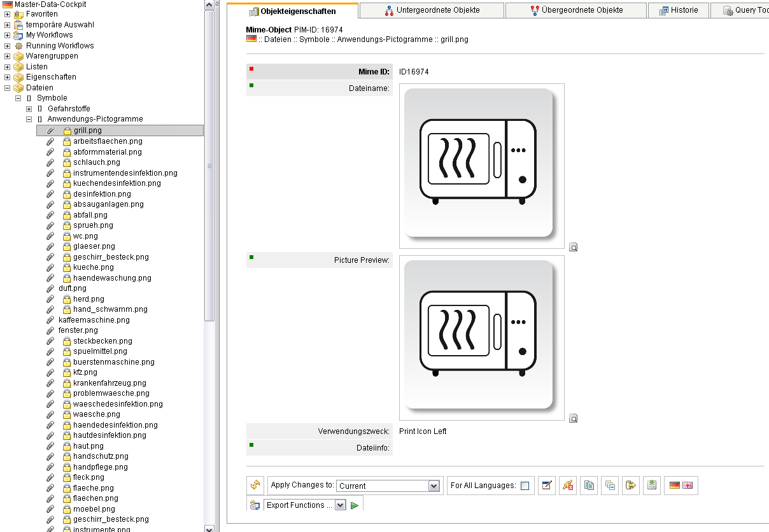Click the lock icon next to kueche.png

[67, 268]
